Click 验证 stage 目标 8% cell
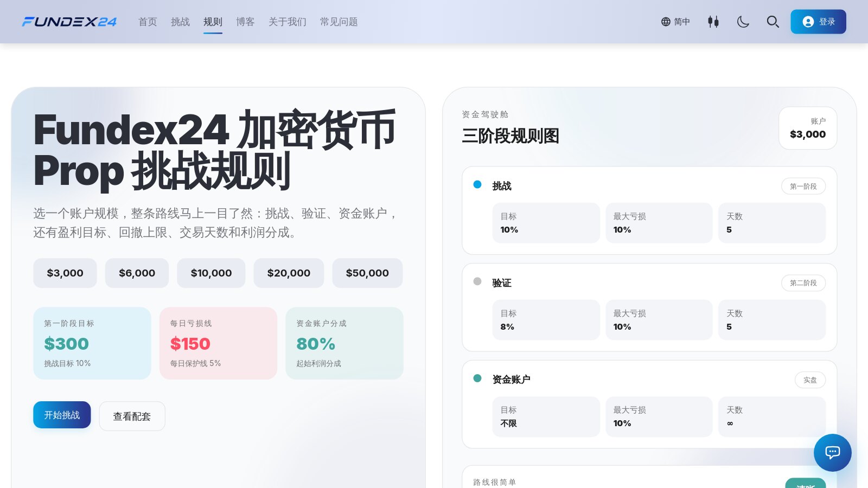The height and width of the screenshot is (488, 868). (546, 320)
